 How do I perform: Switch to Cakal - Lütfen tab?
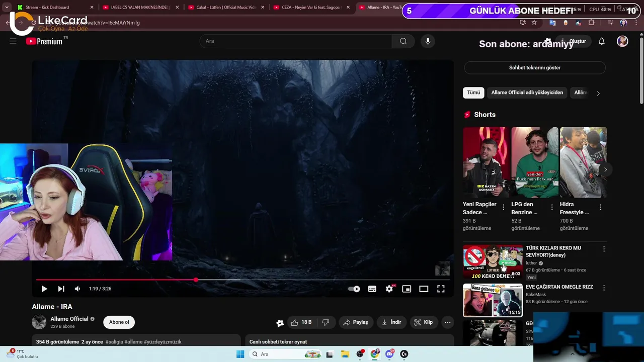click(226, 8)
